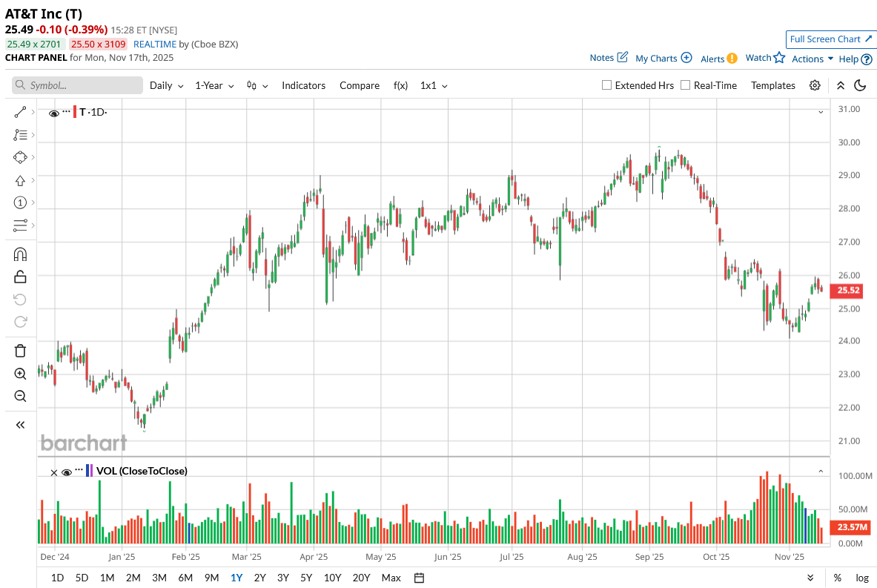Screen dimensions: 877x588
Task: Click the REALTIME data link
Action: 155,44
